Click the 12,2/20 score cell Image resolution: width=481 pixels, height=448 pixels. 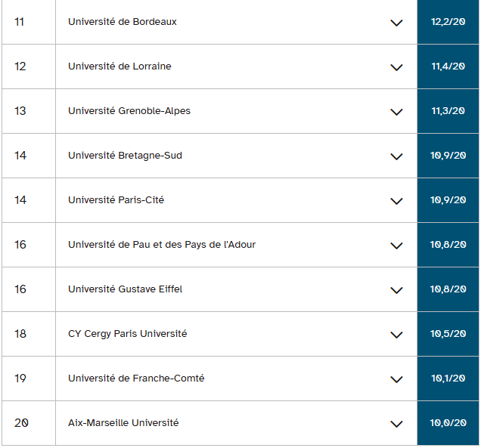[448, 22]
